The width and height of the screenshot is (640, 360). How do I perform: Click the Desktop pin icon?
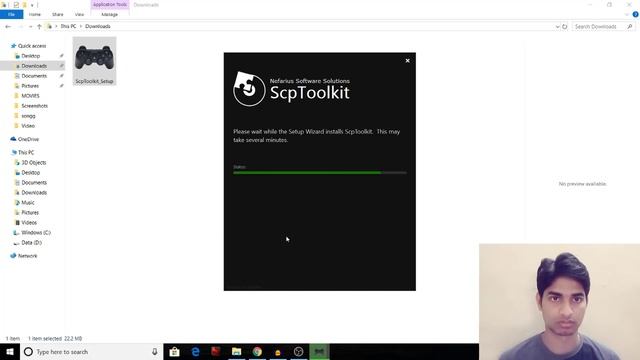(x=62, y=56)
